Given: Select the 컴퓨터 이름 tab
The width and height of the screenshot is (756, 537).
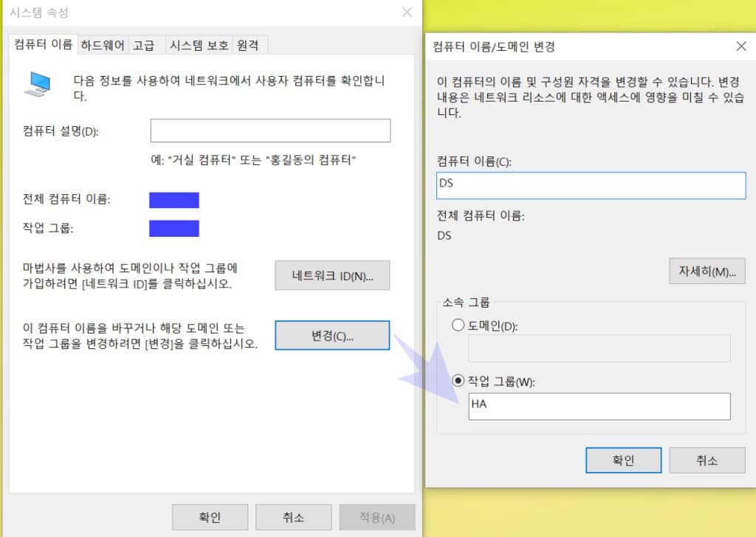Looking at the screenshot, I should click(x=43, y=45).
